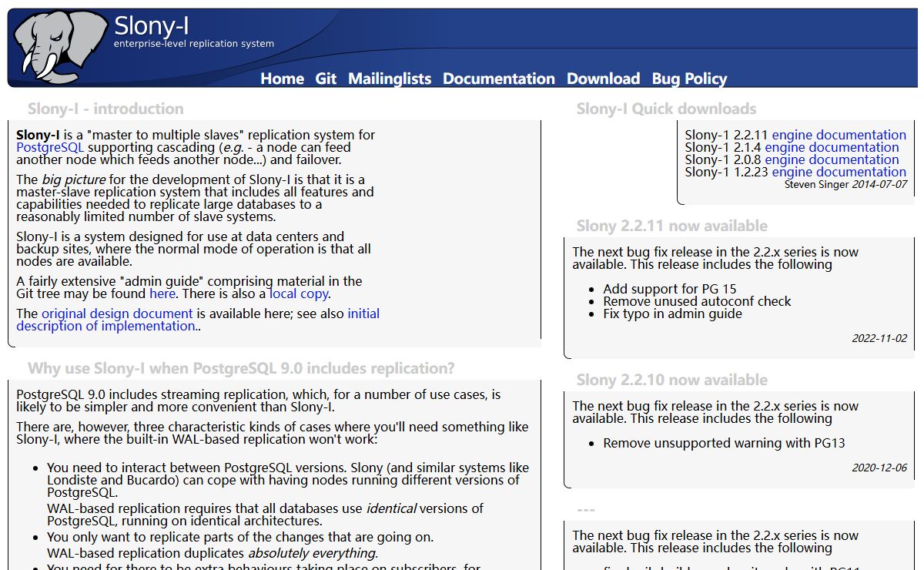Click 'enterprise-level replication system' tagline
Image resolution: width=924 pixels, height=570 pixels.
coord(194,44)
